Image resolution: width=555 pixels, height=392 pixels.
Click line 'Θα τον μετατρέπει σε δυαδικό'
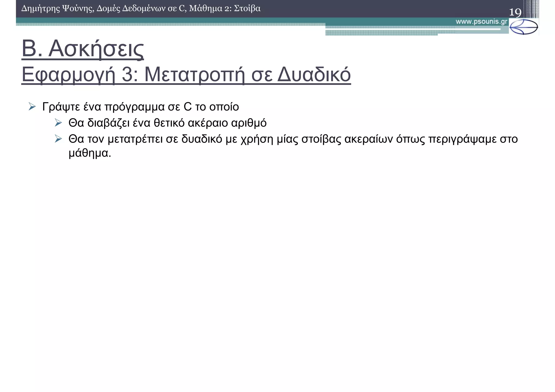[x=146, y=139]
